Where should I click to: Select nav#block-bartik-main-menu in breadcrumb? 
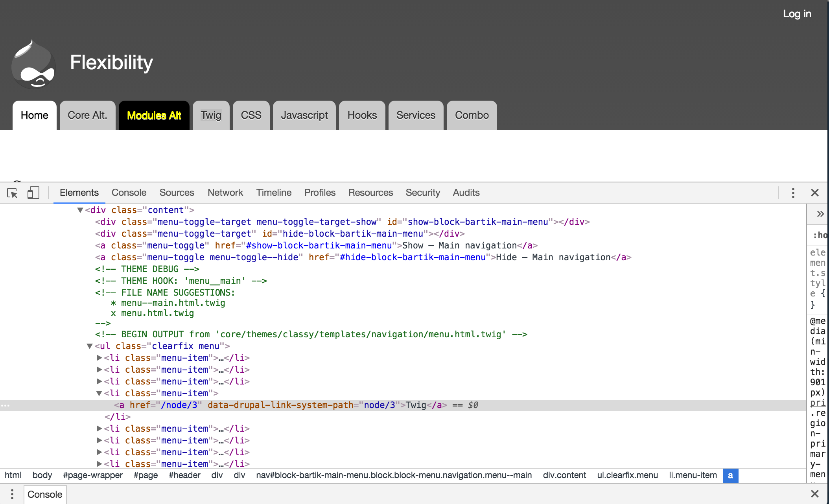tap(394, 475)
